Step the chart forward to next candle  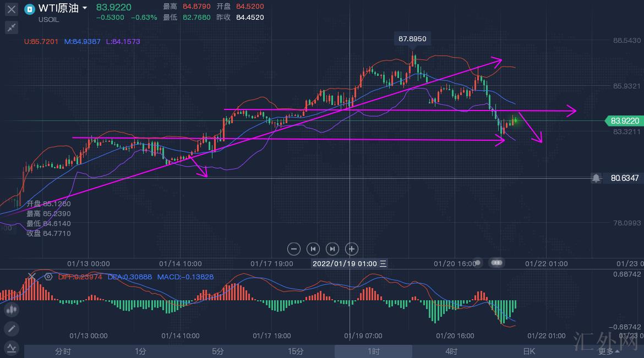click(x=332, y=249)
